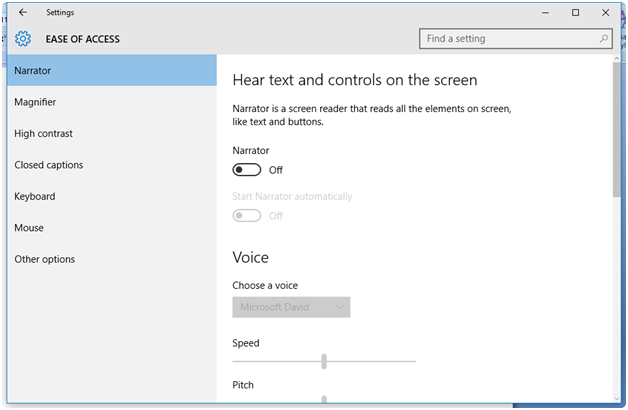Select Other options in sidebar
This screenshot has width=628, height=410.
pos(45,260)
